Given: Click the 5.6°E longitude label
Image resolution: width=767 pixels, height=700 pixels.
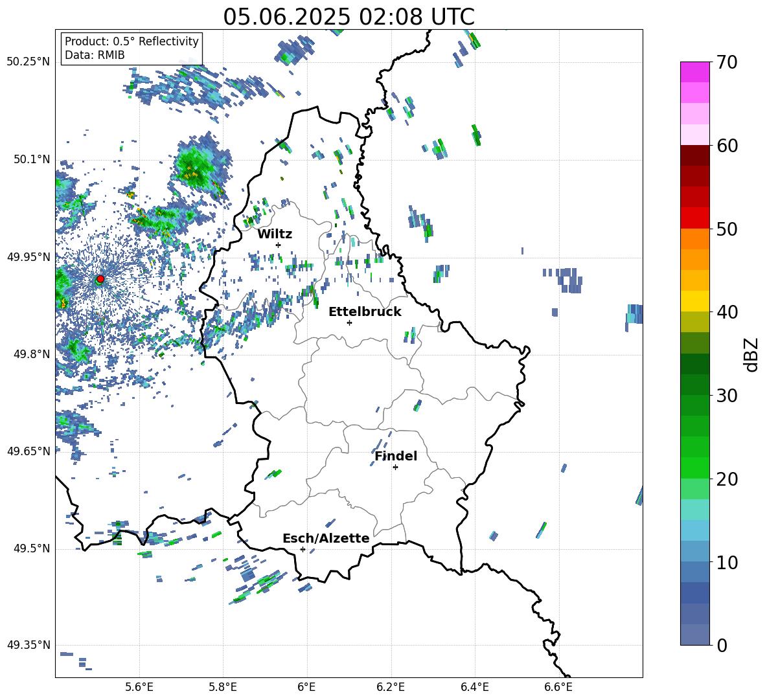Looking at the screenshot, I should tap(139, 687).
